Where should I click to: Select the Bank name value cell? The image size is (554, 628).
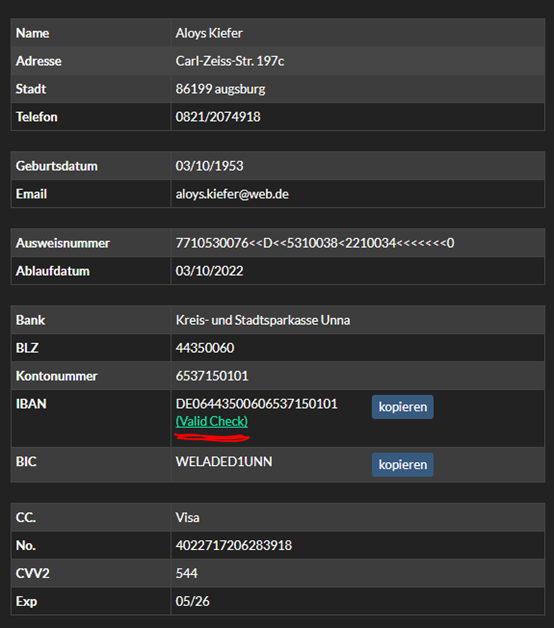pos(358,320)
